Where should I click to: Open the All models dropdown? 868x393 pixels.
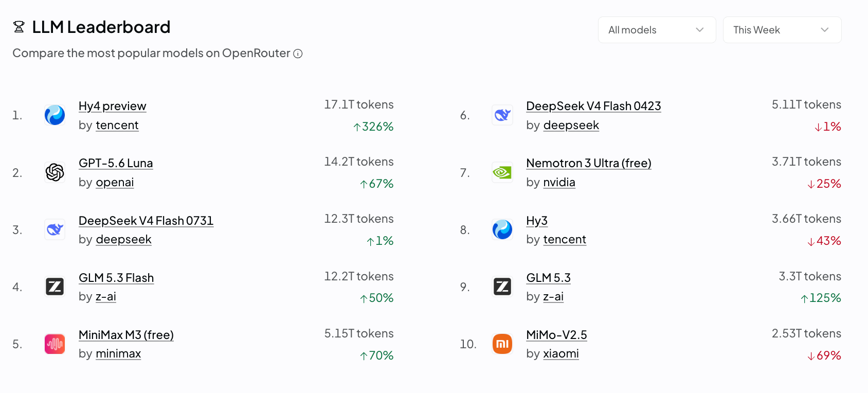click(657, 30)
